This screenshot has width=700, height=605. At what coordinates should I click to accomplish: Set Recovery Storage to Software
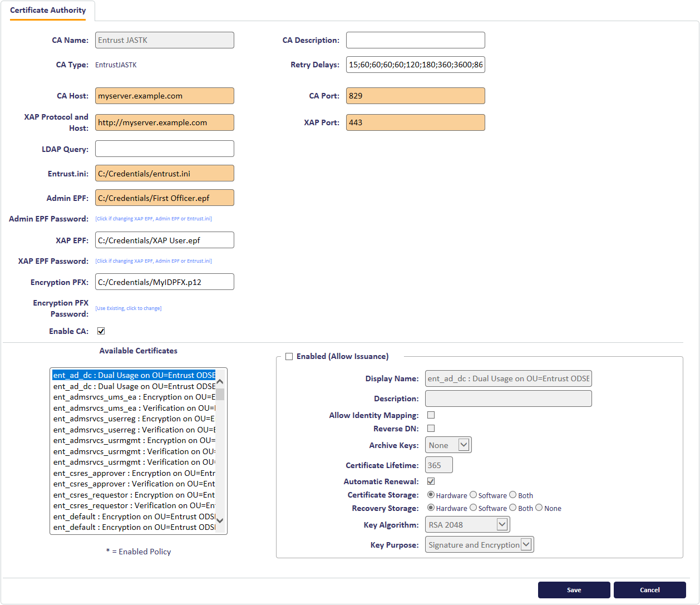tap(473, 508)
